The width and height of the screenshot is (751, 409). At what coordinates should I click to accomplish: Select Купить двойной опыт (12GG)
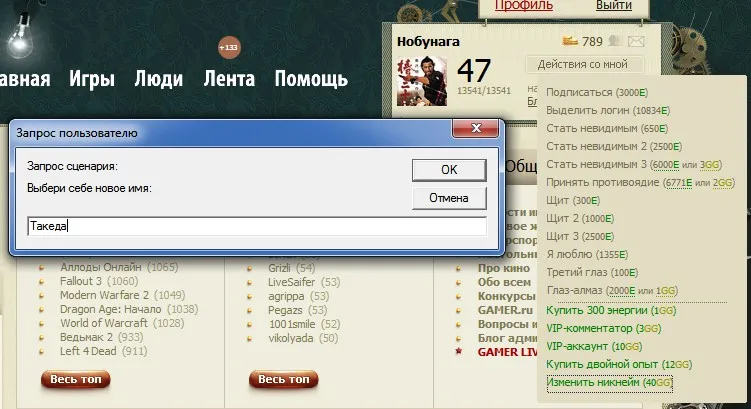619,364
